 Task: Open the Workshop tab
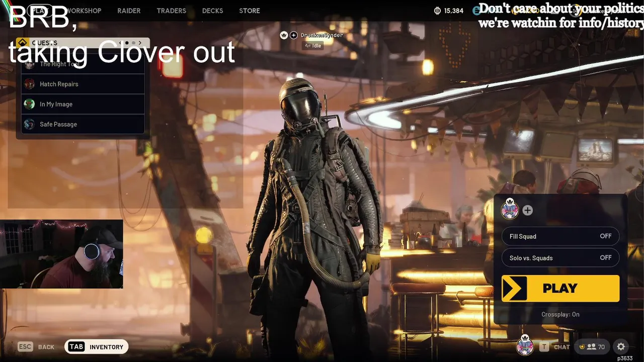click(83, 11)
